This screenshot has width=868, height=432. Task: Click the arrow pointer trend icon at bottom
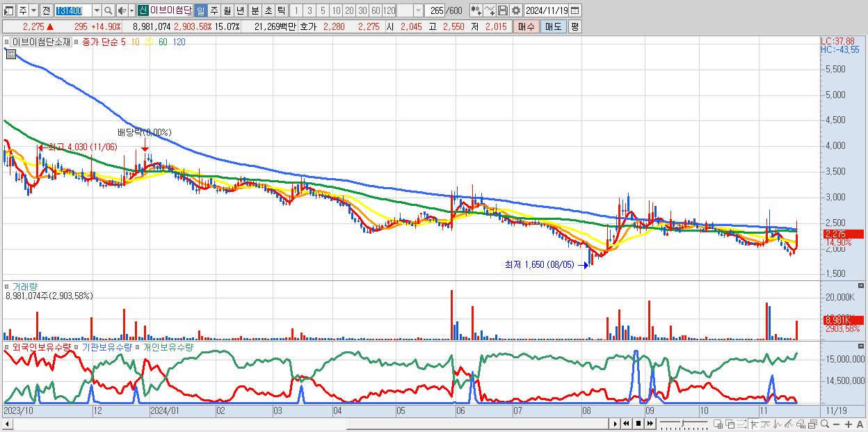coord(755,424)
